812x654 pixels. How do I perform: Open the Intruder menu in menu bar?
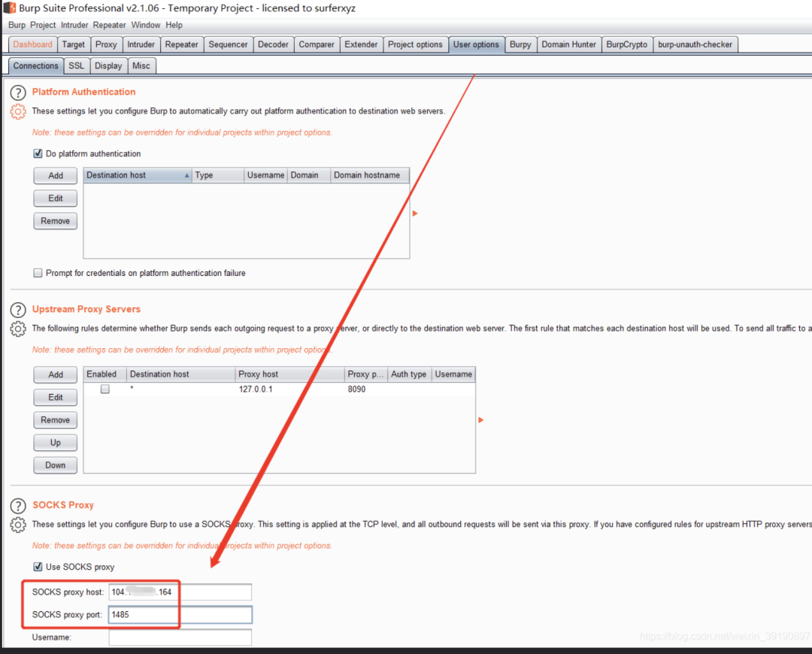click(74, 25)
